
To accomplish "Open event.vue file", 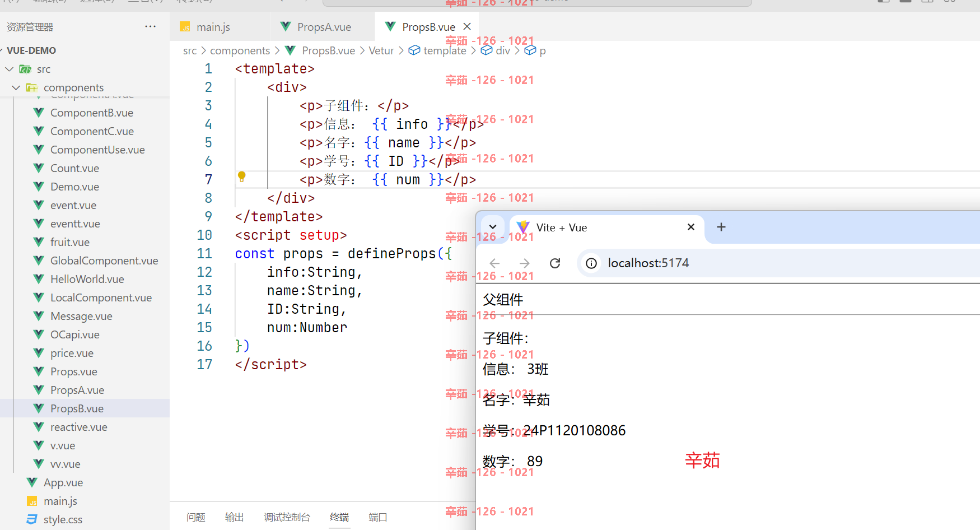I will click(x=73, y=205).
